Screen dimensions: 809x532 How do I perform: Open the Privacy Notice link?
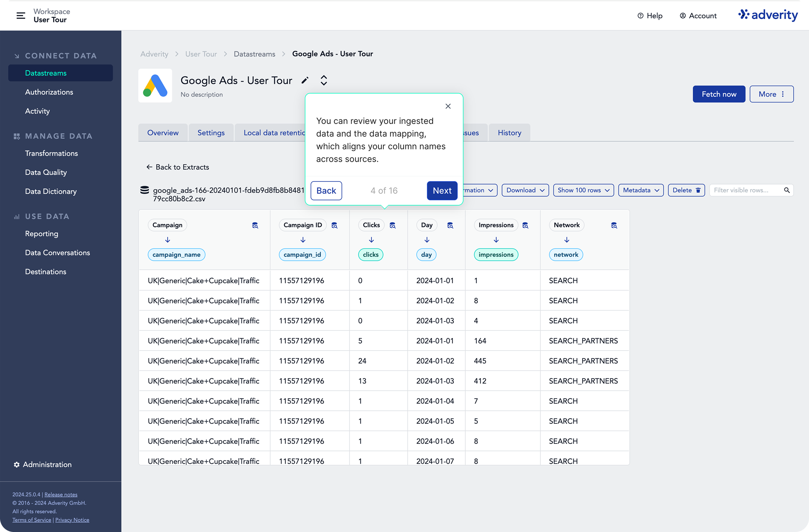(x=72, y=520)
